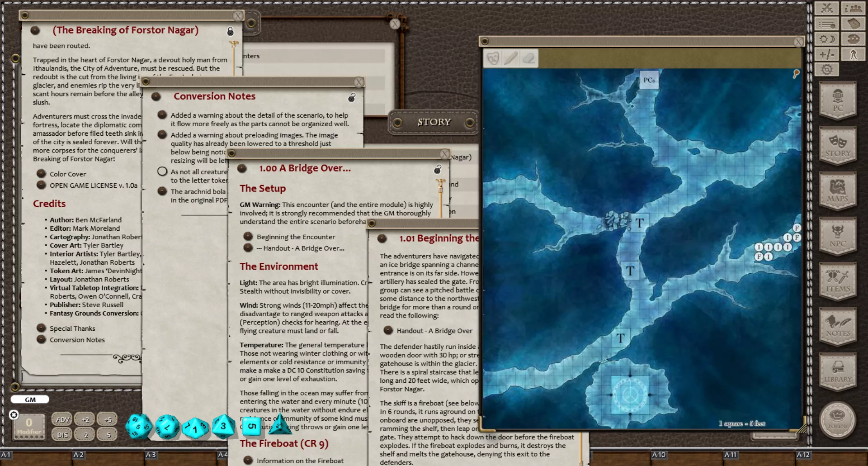Open the Modifiers plus/minus icon

pyautogui.click(x=827, y=54)
